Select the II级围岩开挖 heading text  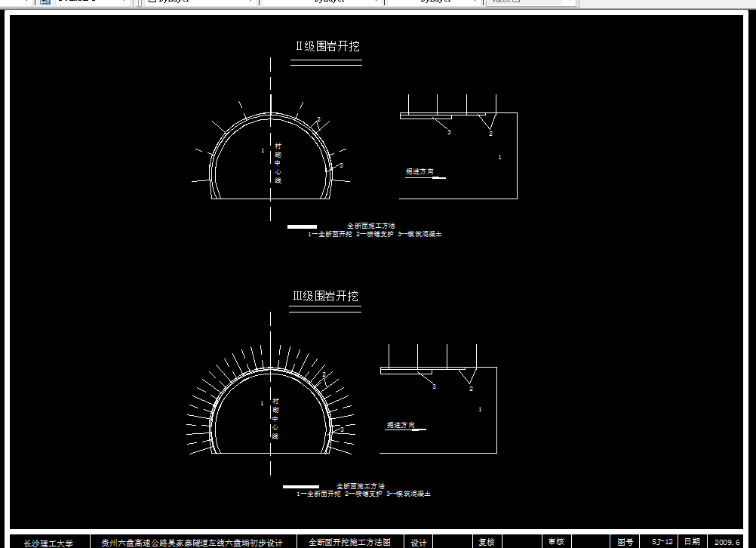point(327,46)
